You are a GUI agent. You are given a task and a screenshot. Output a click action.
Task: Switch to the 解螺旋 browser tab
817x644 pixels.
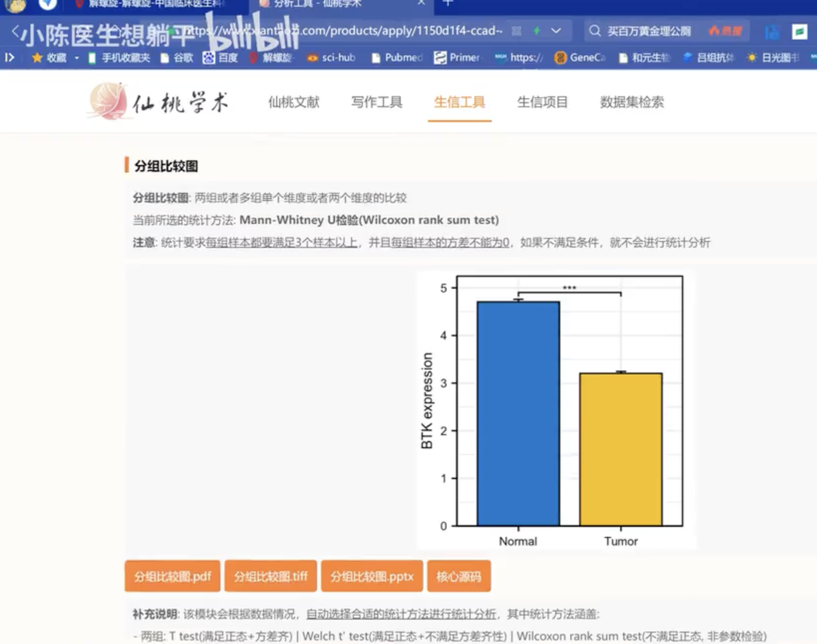151,4
